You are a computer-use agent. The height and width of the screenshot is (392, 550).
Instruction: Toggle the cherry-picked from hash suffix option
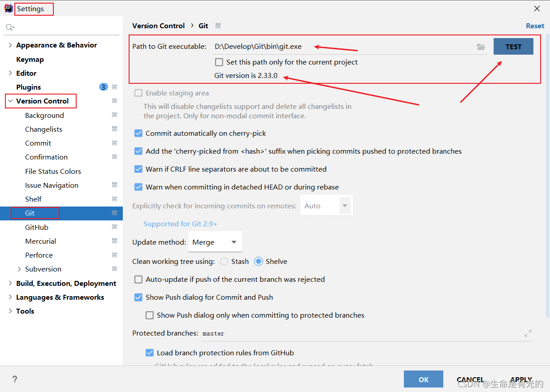[139, 151]
